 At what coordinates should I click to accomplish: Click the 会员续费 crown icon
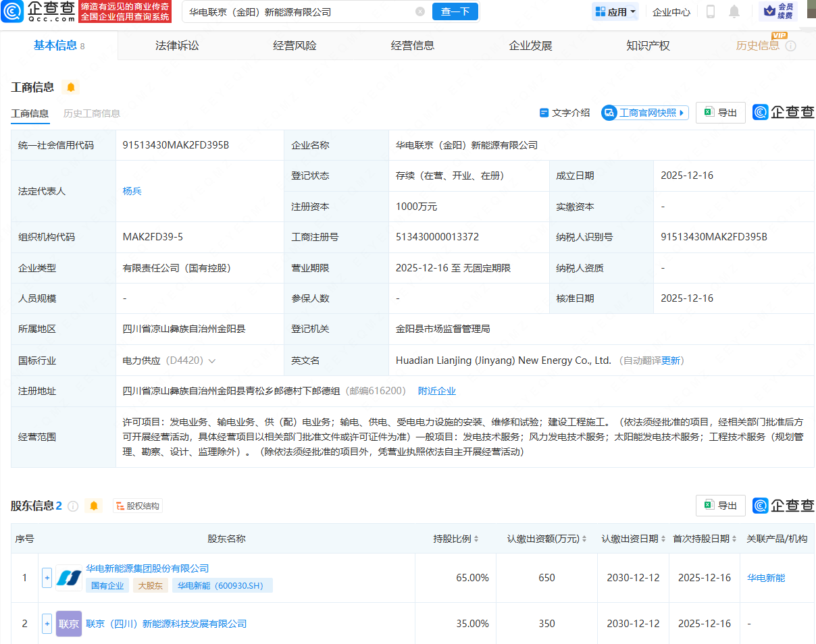click(769, 11)
